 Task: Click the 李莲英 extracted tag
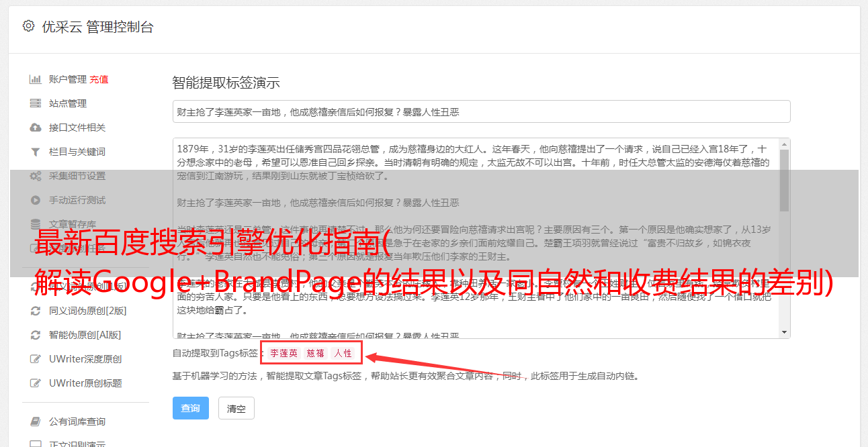click(x=284, y=353)
